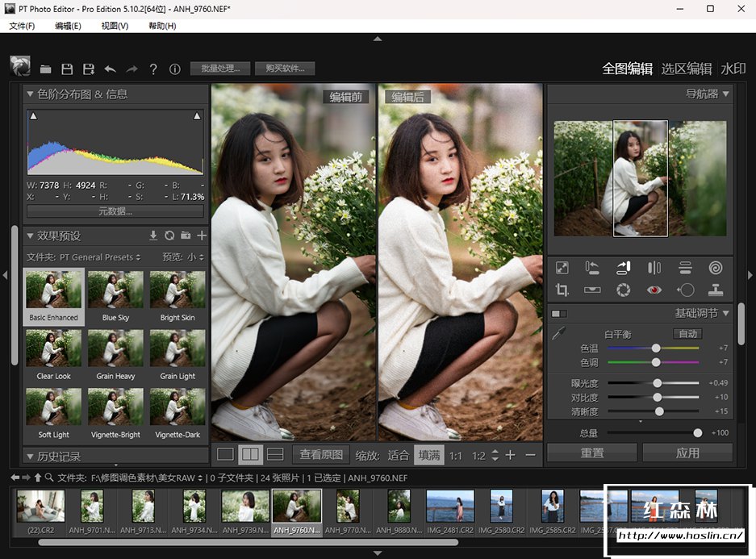Screen dimensions: 756x559
Task: Select the crop tool icon
Action: click(562, 290)
